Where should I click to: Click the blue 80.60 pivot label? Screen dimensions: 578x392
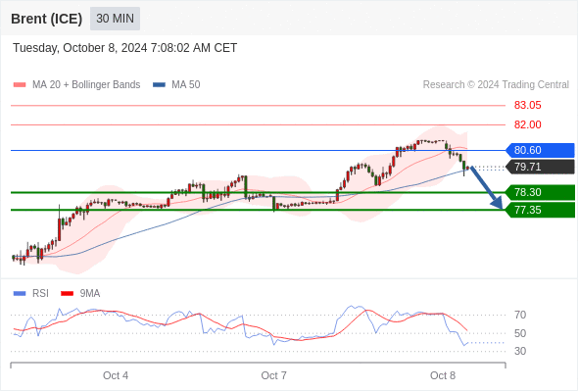(x=540, y=151)
